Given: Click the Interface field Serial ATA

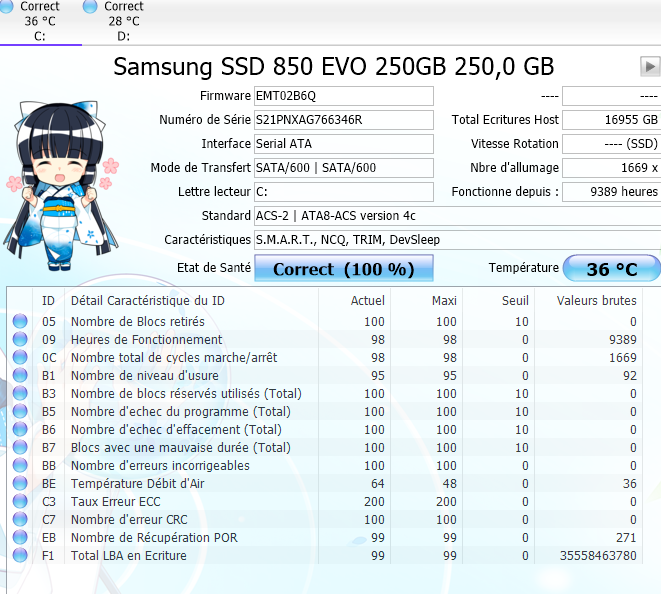Looking at the screenshot, I should coord(344,144).
